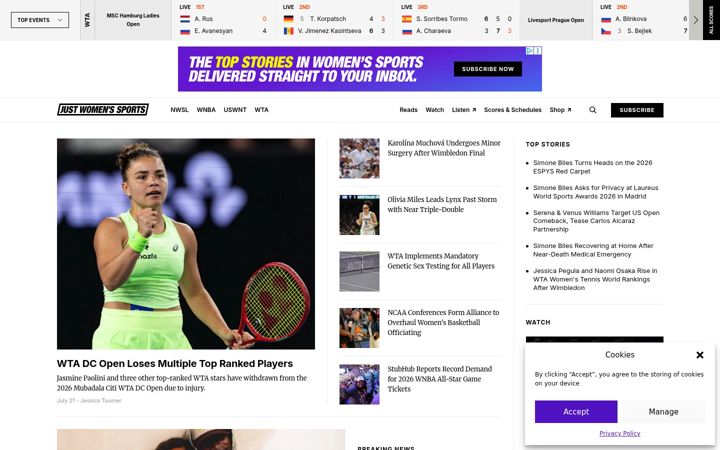Viewport: 720px width, 450px height.
Task: Accept cookies
Action: pyautogui.click(x=576, y=412)
